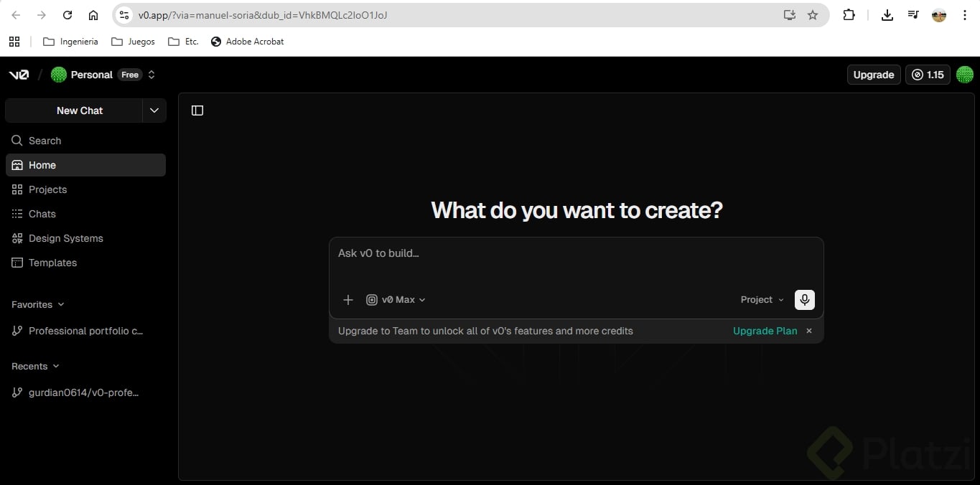Open the Professional portfolio favorite chat

pyautogui.click(x=85, y=331)
